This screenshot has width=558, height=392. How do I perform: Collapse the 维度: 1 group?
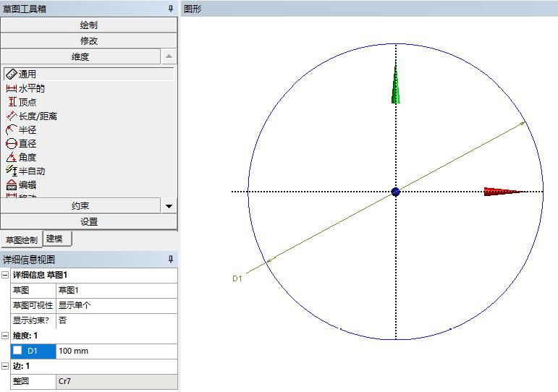click(x=6, y=336)
